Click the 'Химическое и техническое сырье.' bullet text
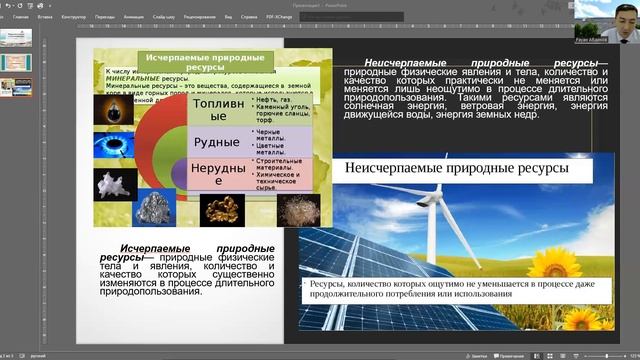This screenshot has width=640, height=360. [278, 180]
